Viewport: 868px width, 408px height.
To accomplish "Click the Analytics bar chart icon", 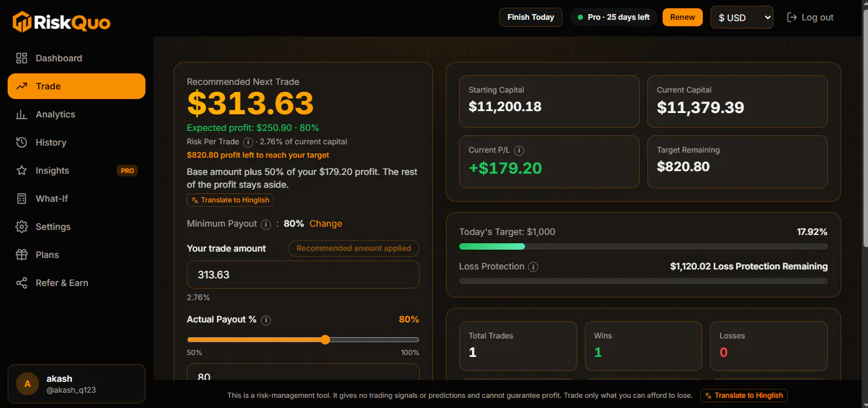I will tap(22, 114).
